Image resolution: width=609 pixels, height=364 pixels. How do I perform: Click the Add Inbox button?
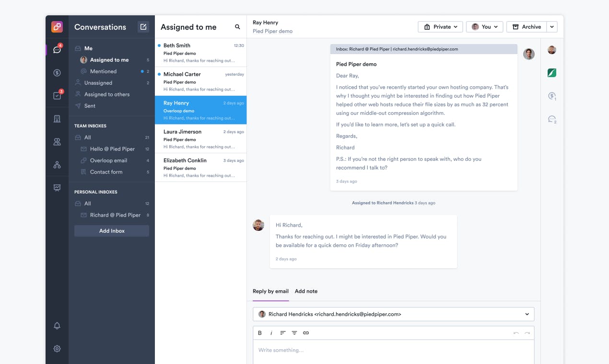(x=112, y=231)
